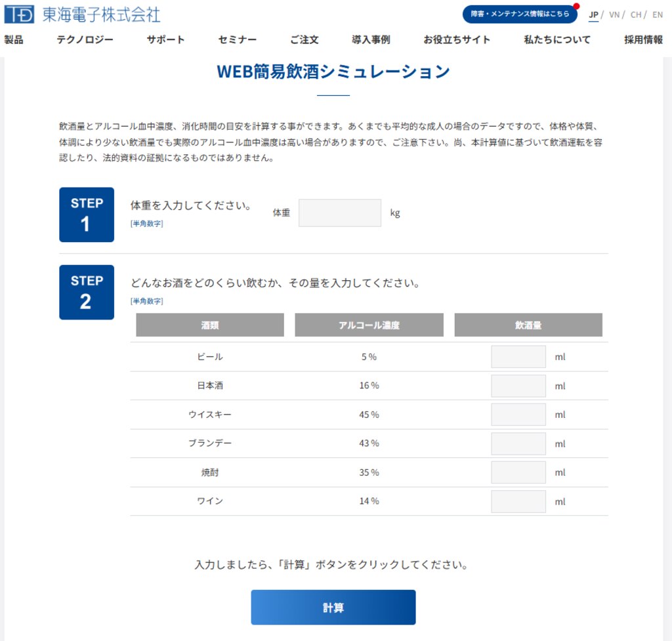The width and height of the screenshot is (672, 641).
Task: Open the 導入事例 menu item
Action: pyautogui.click(x=371, y=39)
